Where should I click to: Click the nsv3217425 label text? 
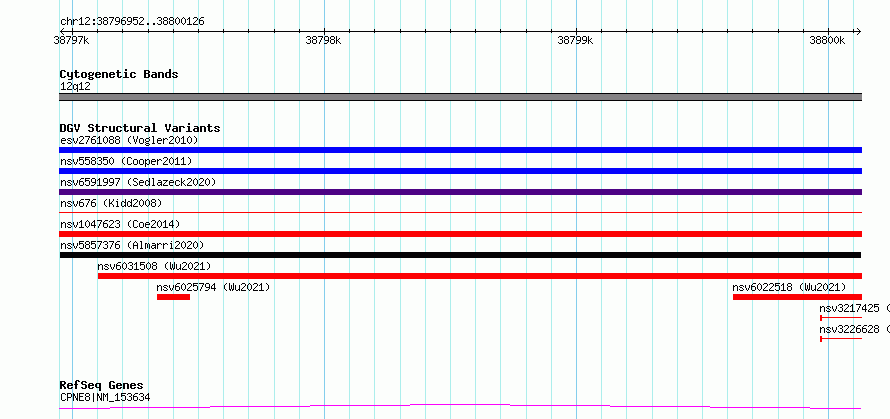[850, 308]
